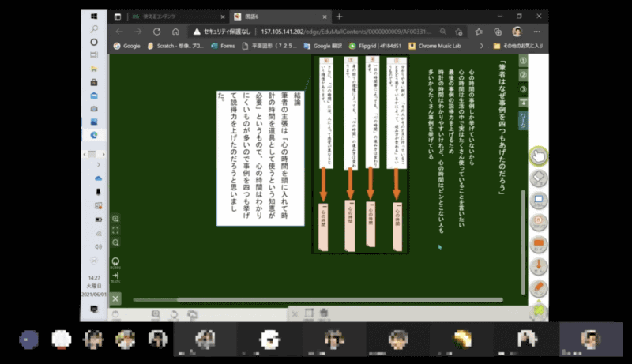This screenshot has width=632, height=364.
Task: Open the Chrome Music Lab bookmark
Action: pos(434,46)
